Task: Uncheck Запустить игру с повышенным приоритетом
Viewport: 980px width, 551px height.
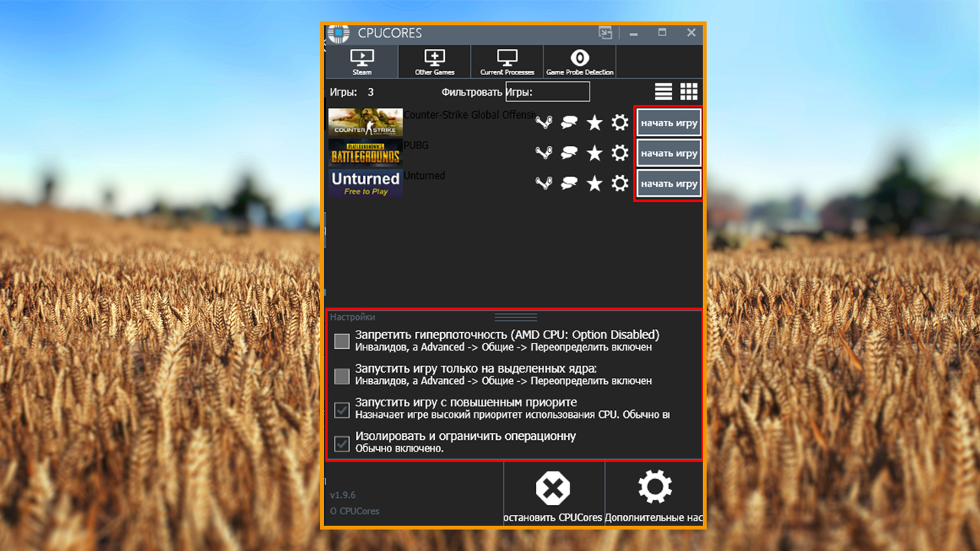Action: point(341,409)
